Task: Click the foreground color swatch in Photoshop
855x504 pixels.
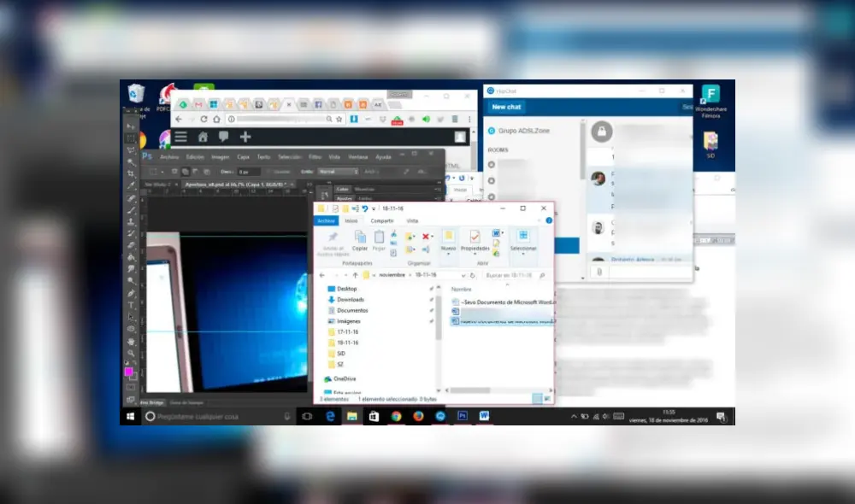Action: point(130,371)
